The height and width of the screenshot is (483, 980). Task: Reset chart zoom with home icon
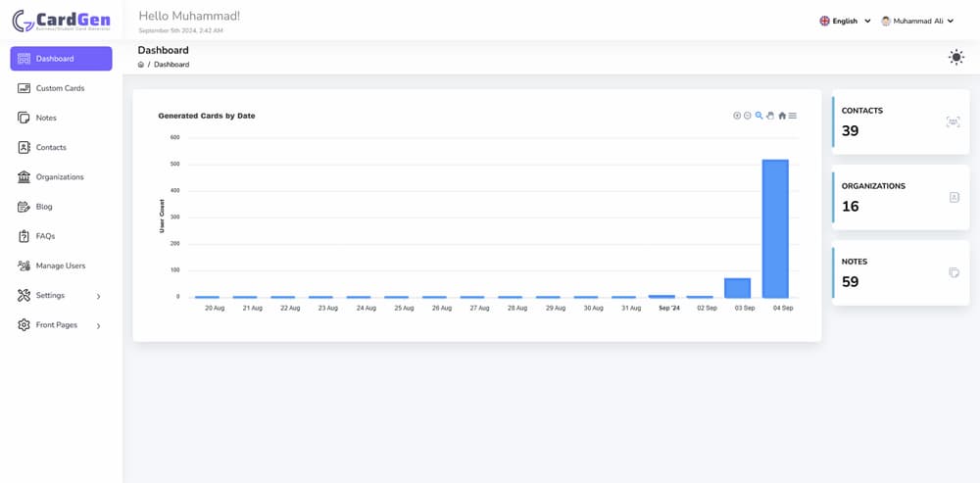[x=782, y=116]
